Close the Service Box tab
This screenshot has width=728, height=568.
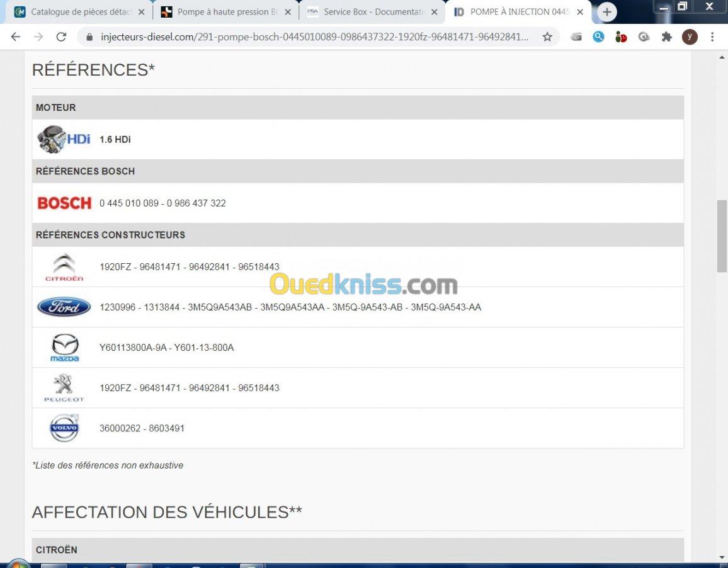pos(434,12)
